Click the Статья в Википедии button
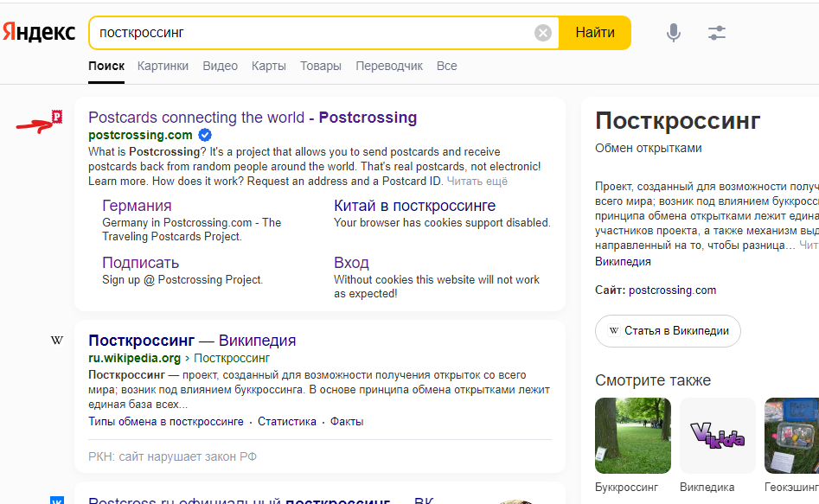819x504 pixels. tap(668, 330)
